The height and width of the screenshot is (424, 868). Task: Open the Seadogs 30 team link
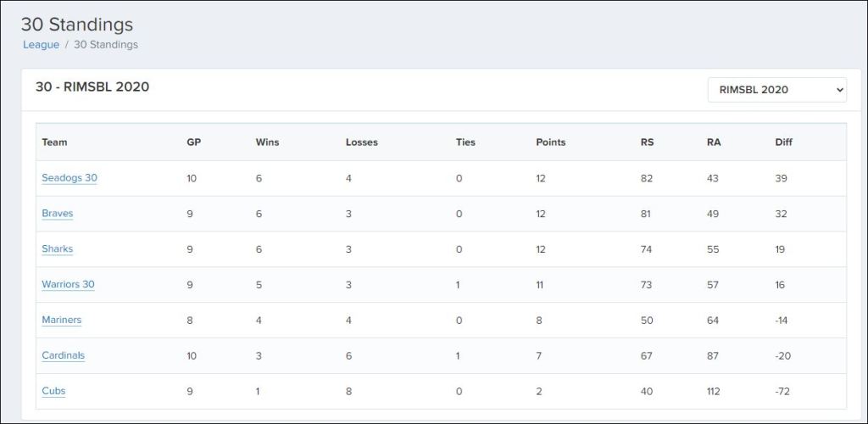[70, 178]
